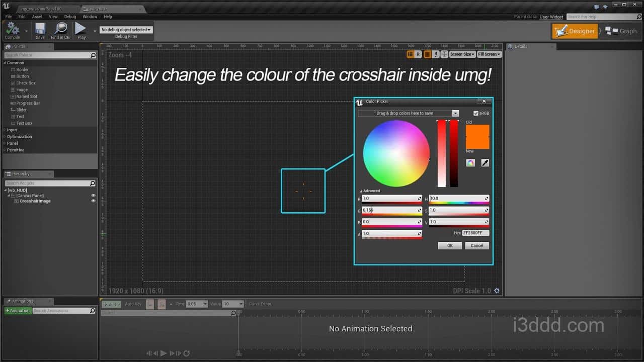Open the Asset menu
Image resolution: width=644 pixels, height=362 pixels.
[x=37, y=17]
